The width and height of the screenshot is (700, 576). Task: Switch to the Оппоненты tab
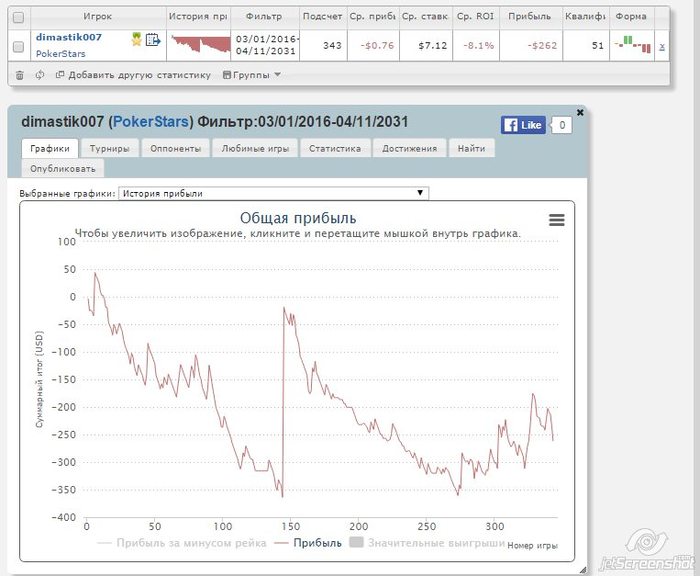[175, 148]
